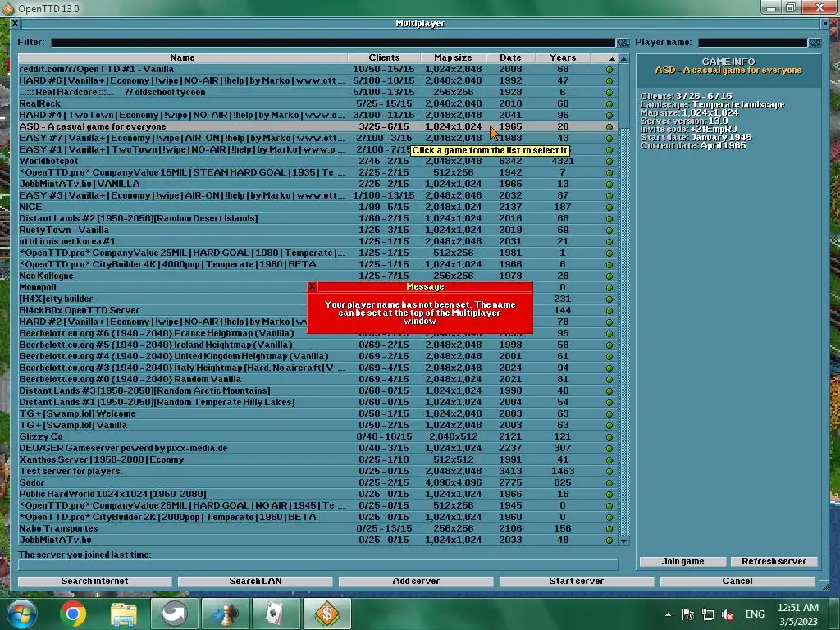Screen dimensions: 840x630
Task: Click the Cancel button
Action: click(737, 582)
